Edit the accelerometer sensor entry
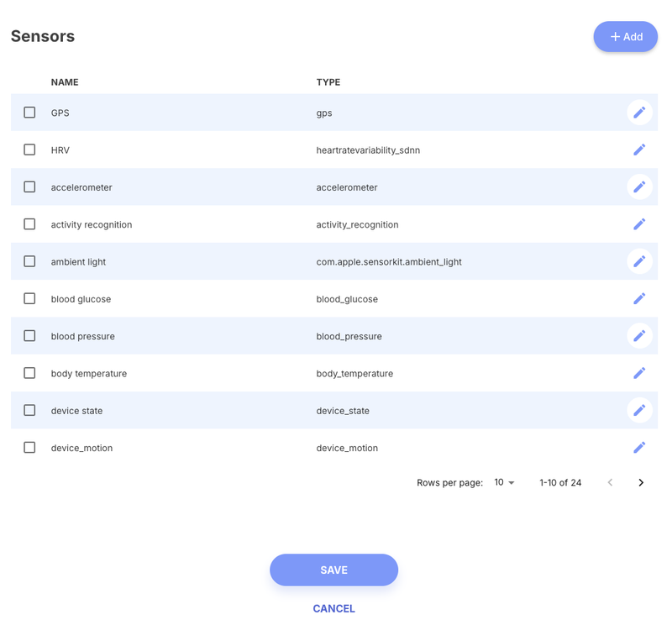The image size is (672, 620). (640, 187)
